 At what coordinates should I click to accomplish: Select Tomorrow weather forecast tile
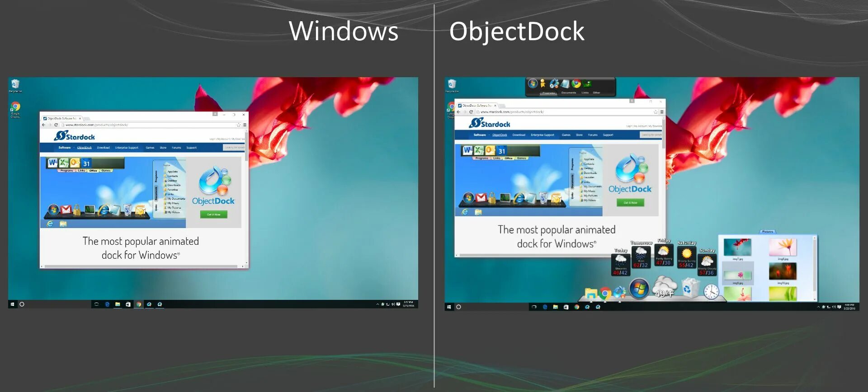click(641, 257)
